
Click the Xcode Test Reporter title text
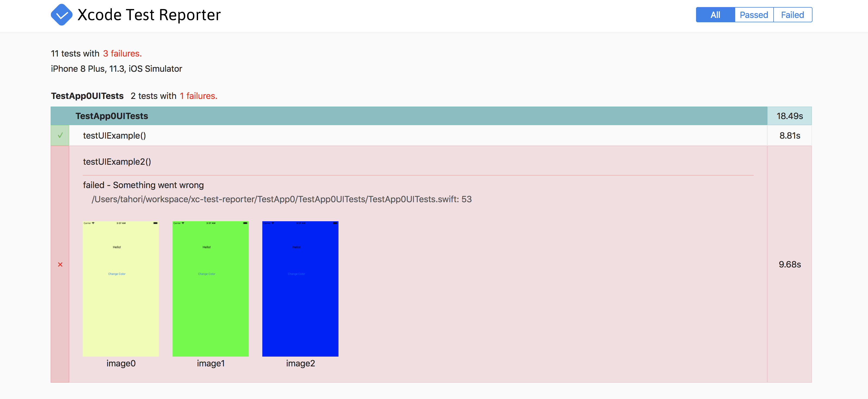tap(149, 15)
